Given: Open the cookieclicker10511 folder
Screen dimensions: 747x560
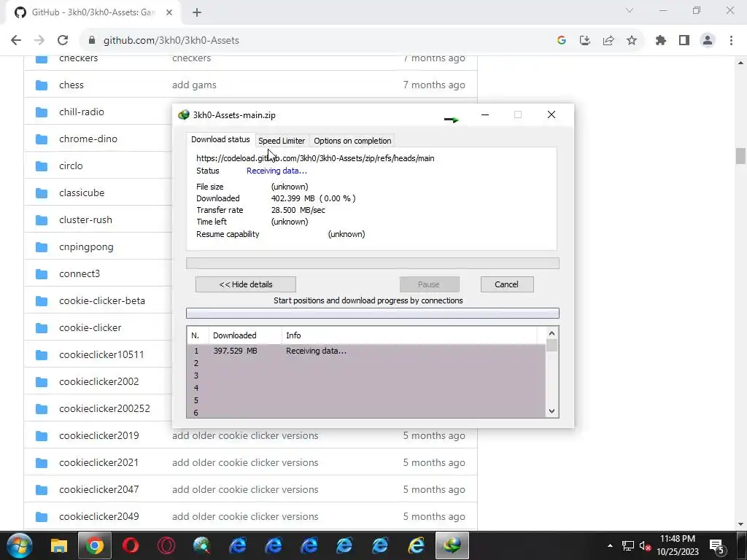Looking at the screenshot, I should pos(101,355).
